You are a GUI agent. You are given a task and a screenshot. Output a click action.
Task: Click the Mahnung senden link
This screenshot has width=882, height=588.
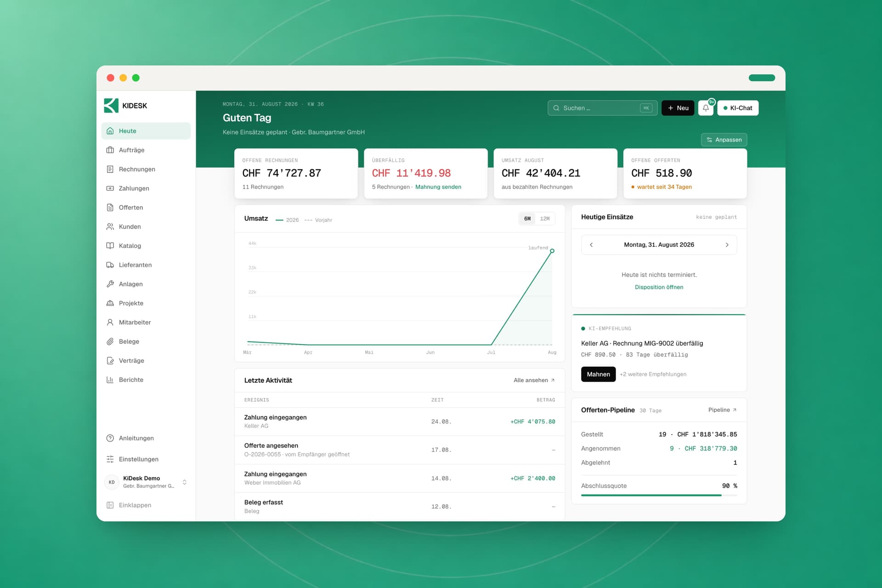tap(438, 187)
